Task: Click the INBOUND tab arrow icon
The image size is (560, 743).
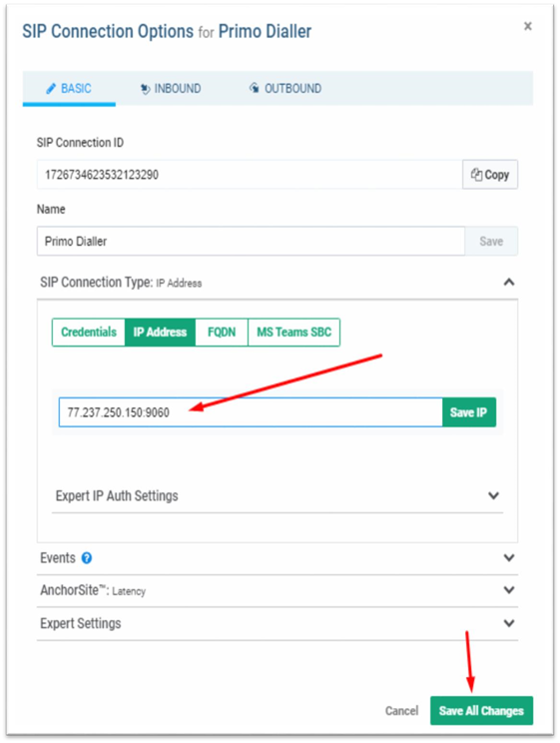Action: click(145, 89)
